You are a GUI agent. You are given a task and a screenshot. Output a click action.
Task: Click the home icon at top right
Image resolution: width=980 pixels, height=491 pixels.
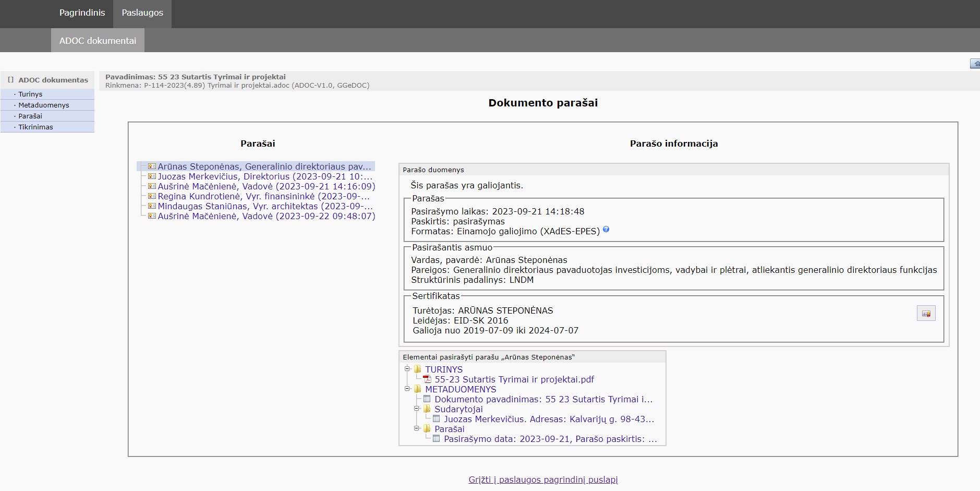[x=975, y=64]
